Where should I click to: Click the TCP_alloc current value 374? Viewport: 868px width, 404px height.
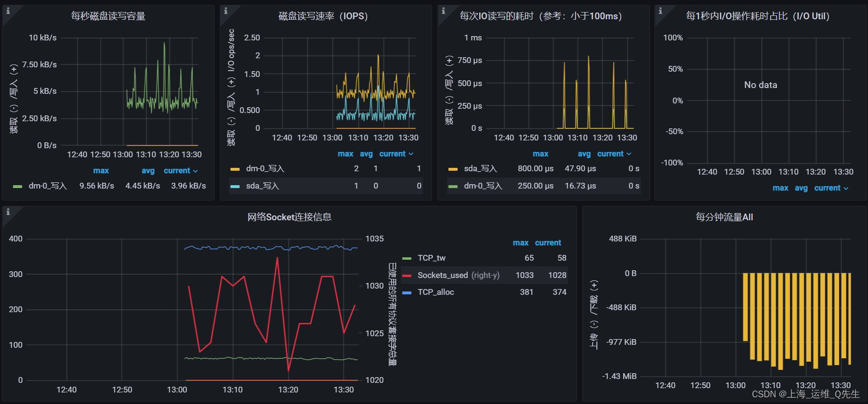click(560, 292)
